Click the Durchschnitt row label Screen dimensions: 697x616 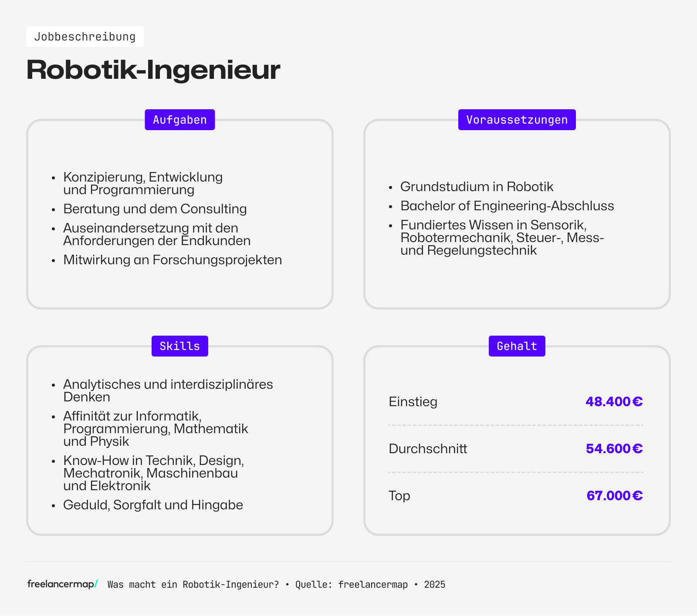(428, 448)
